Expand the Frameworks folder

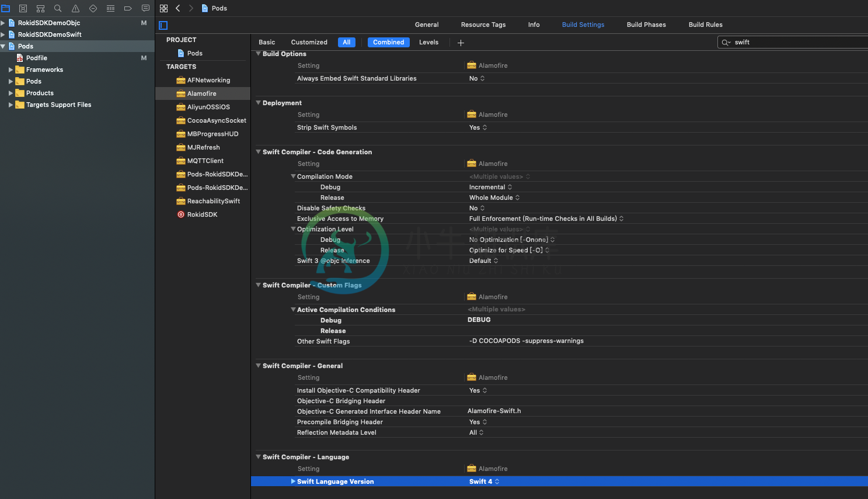[11, 70]
